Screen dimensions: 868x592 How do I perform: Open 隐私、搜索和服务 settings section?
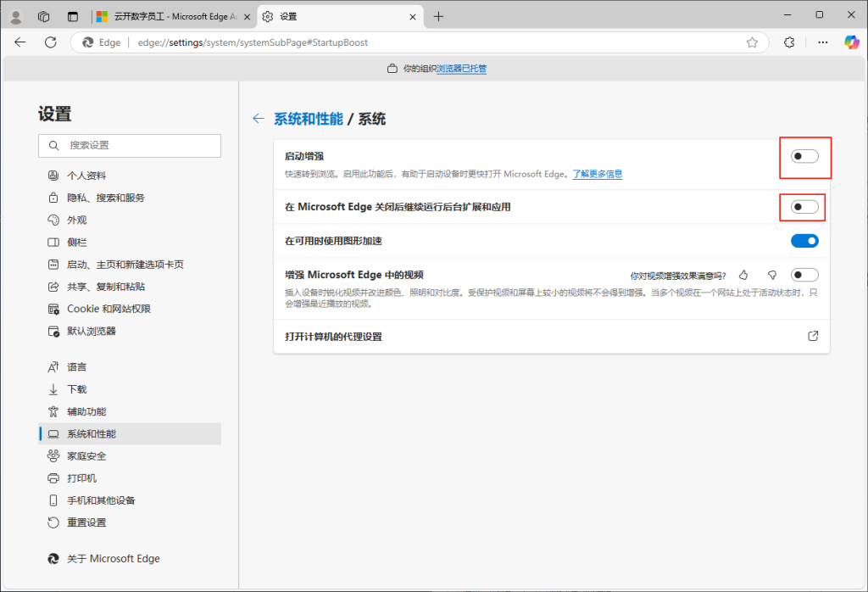[x=130, y=198]
